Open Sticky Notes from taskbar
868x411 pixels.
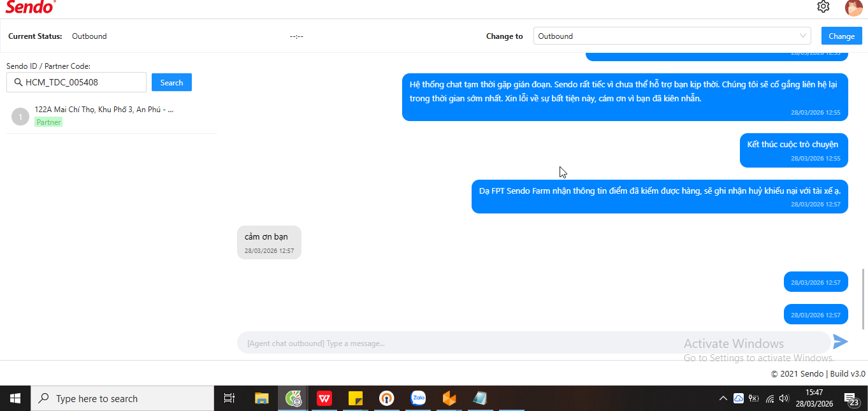[x=356, y=398]
